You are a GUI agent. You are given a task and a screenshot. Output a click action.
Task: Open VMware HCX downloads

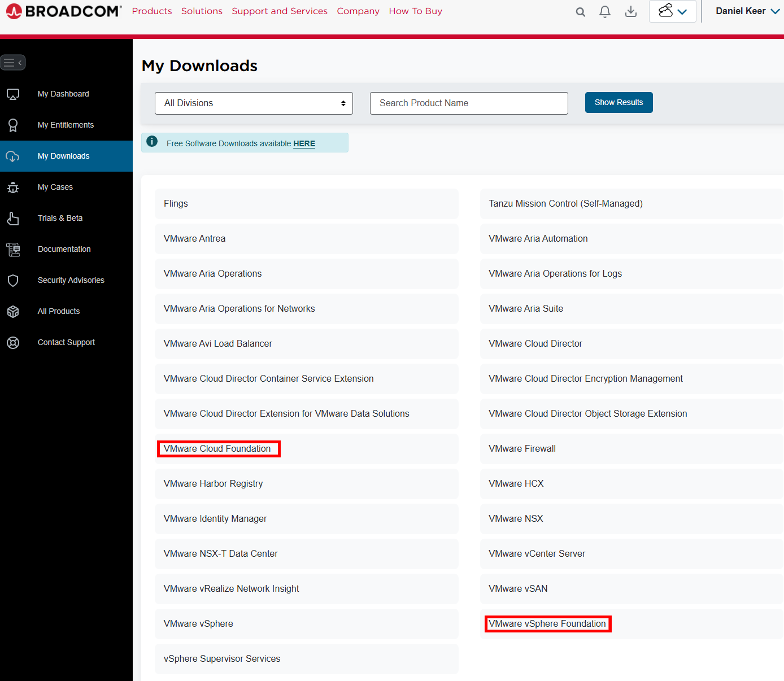[x=631, y=484]
